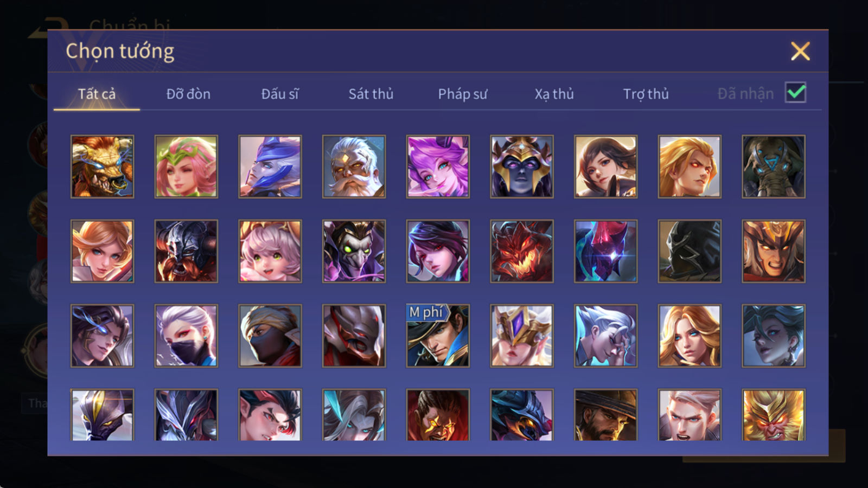Pick the white-bearded old man hero
Viewport: 868px width, 488px height.
point(354,166)
